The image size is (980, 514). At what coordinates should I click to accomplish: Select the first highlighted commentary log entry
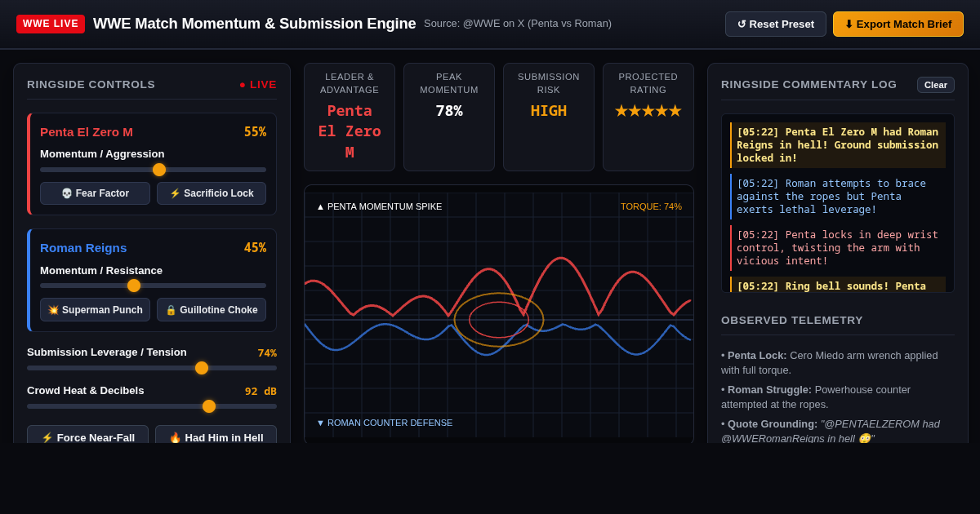pyautogui.click(x=838, y=145)
